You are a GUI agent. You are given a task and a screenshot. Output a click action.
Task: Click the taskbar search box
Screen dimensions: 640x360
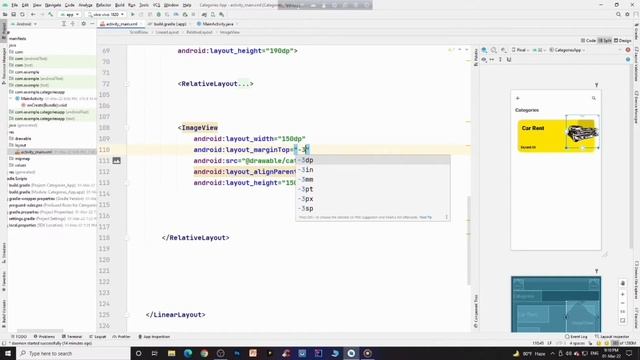click(x=73, y=353)
